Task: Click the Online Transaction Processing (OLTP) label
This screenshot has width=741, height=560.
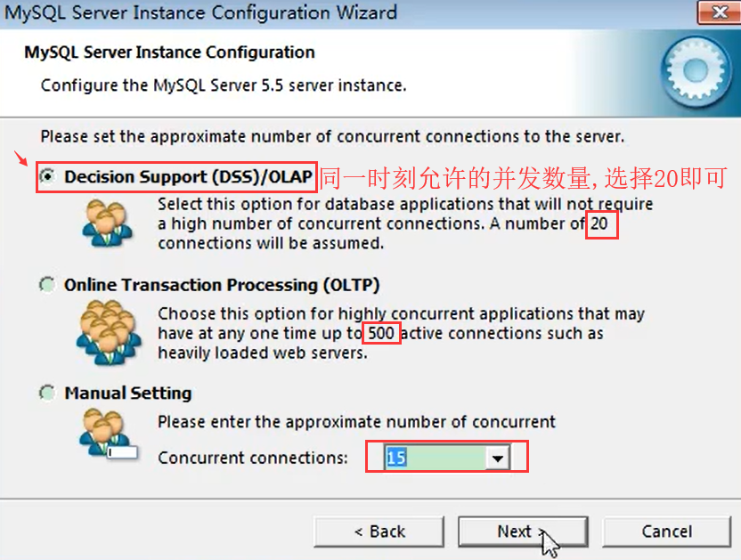Action: click(x=222, y=285)
